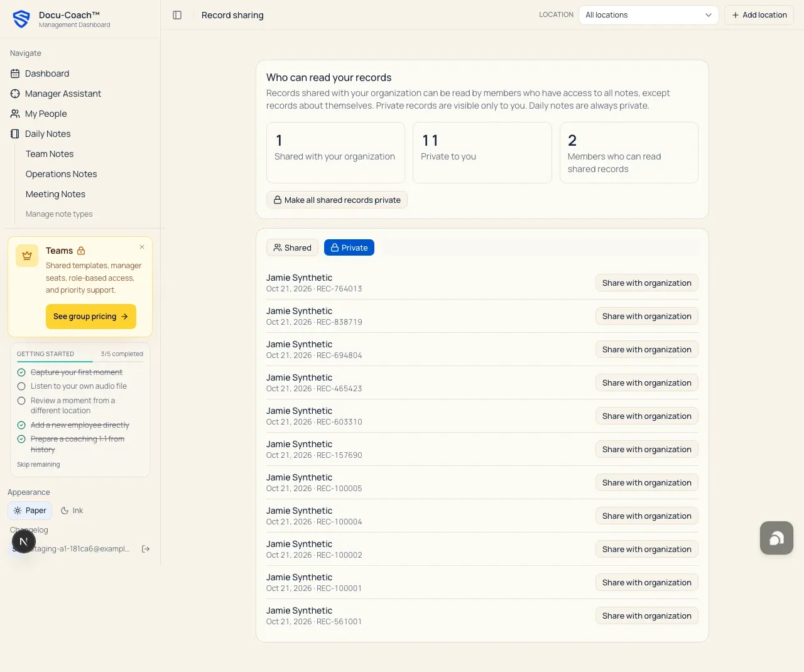Click See group pricing button
This screenshot has width=804, height=672.
(91, 317)
